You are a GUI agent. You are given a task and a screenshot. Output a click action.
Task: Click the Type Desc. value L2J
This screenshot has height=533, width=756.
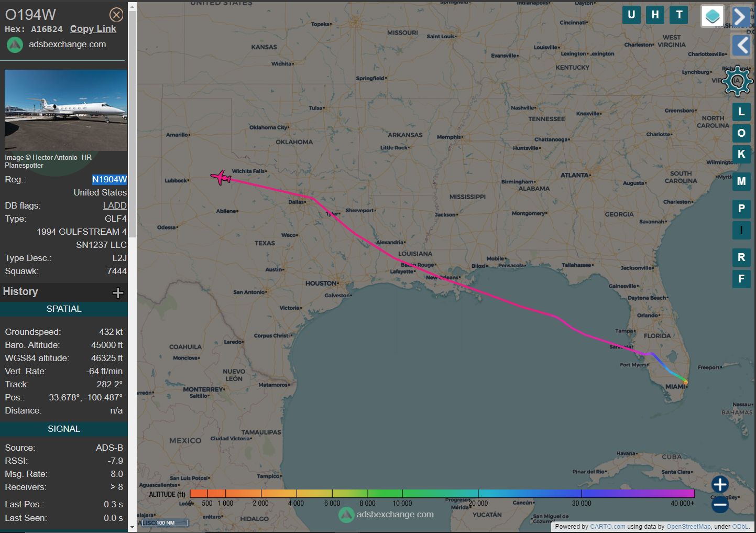(x=119, y=258)
